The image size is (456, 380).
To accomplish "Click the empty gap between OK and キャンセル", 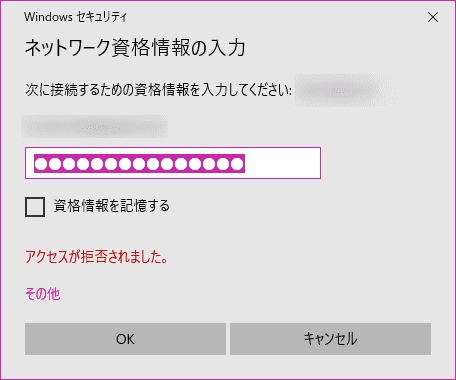I will pos(228,339).
